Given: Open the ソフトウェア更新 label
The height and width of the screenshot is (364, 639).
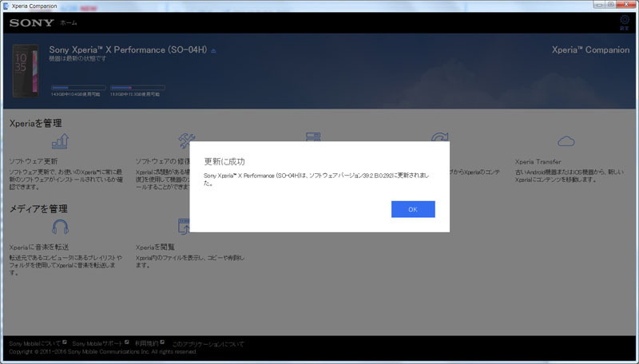Looking at the screenshot, I should 34,161.
